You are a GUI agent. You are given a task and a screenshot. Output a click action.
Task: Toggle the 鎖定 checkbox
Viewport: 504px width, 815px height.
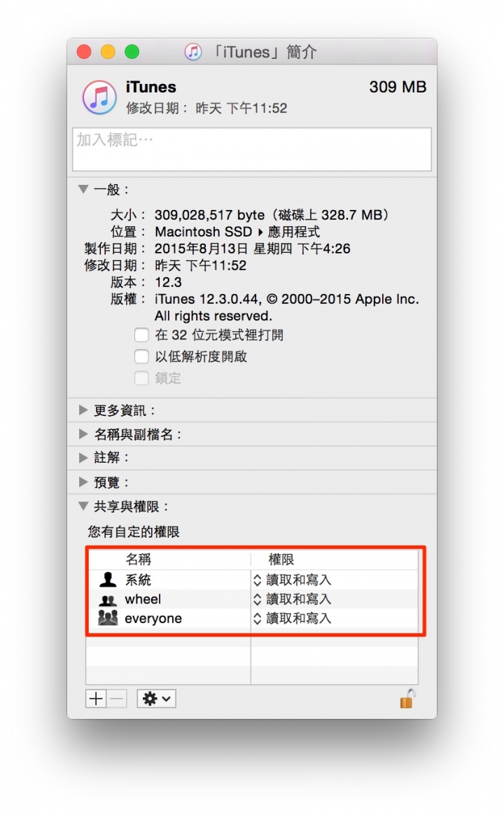pos(141,378)
